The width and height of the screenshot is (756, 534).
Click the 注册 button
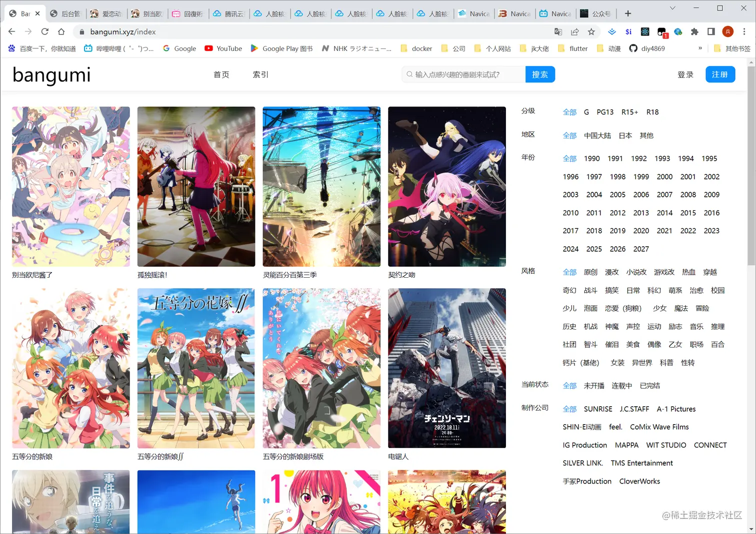point(720,74)
